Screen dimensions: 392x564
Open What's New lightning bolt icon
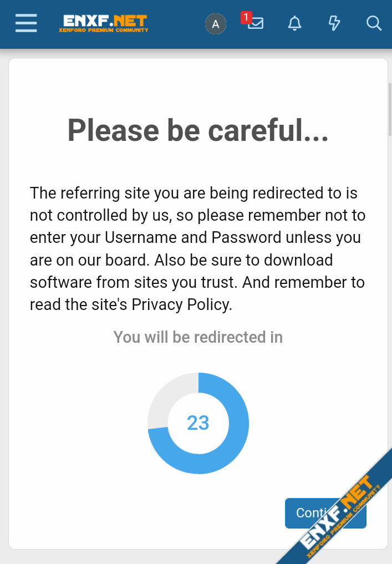point(334,23)
